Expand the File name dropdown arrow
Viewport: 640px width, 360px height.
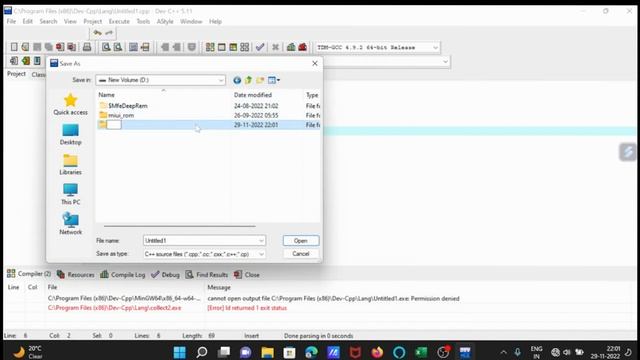(x=261, y=241)
